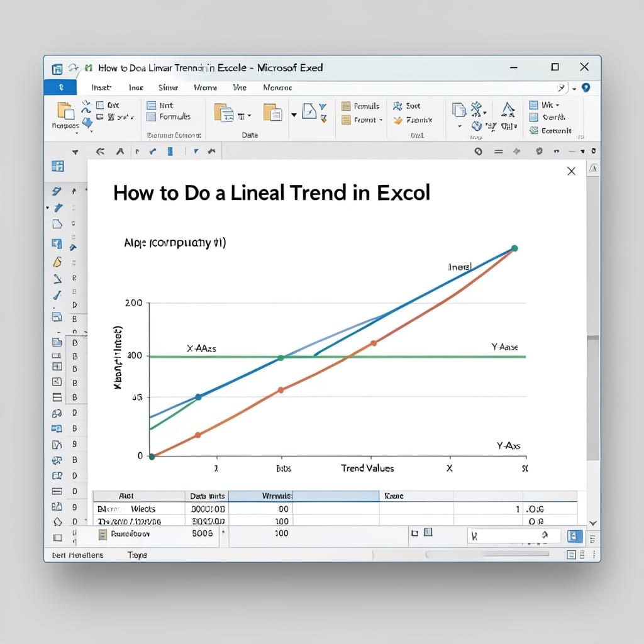This screenshot has height=644, width=644.
Task: Open the 'Inoe' ribbon tab
Action: click(136, 87)
